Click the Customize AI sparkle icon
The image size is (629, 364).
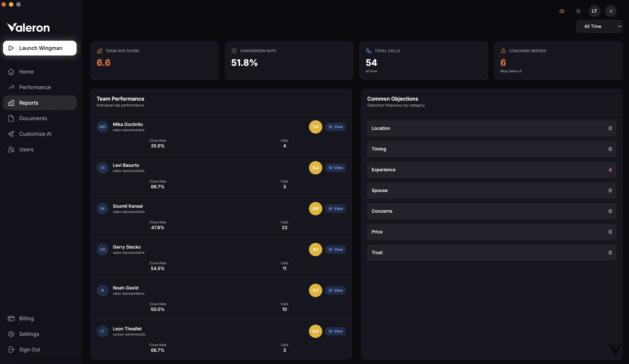coord(11,134)
